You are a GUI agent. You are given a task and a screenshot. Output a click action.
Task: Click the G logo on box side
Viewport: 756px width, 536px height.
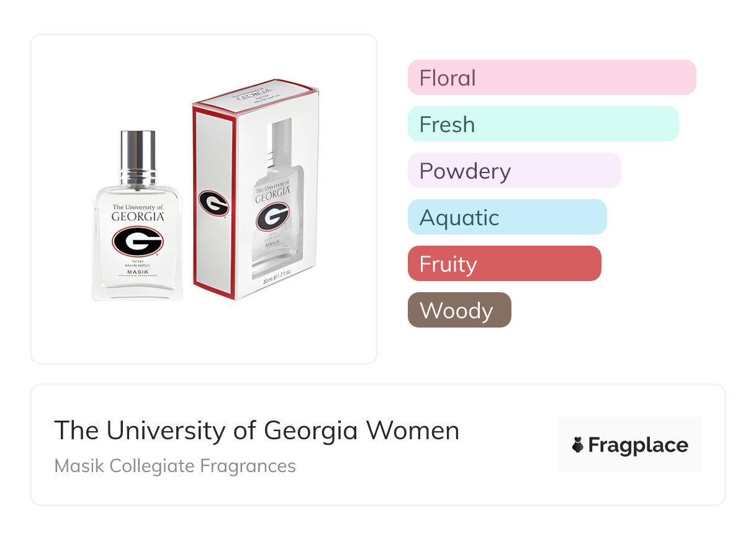214,203
